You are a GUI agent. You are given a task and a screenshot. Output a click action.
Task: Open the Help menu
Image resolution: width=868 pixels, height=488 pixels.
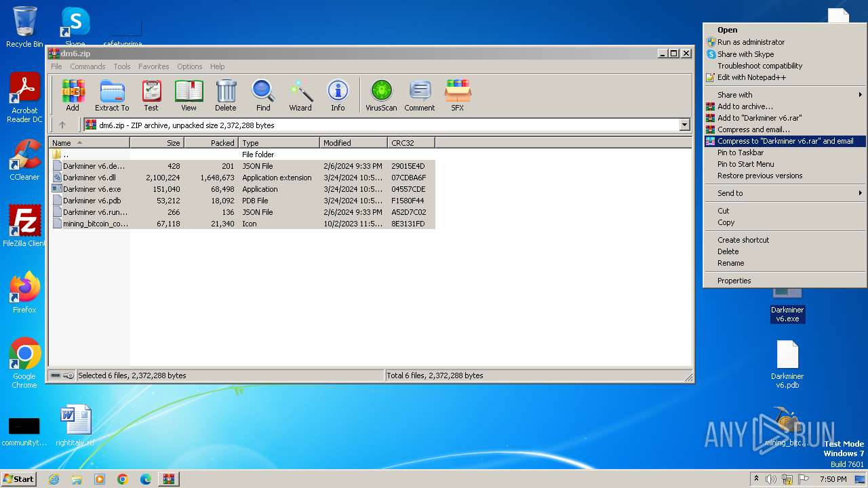point(217,66)
